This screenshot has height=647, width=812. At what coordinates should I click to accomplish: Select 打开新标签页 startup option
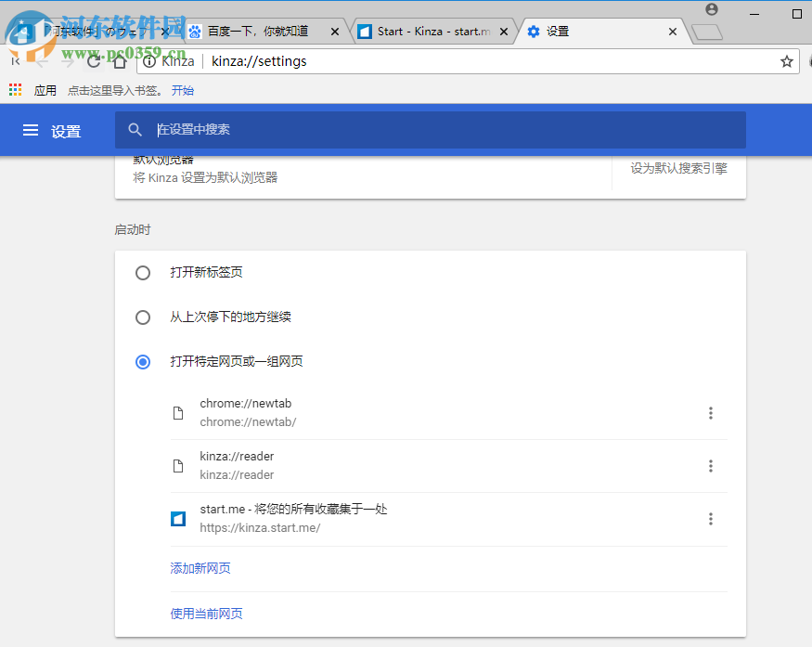pos(143,272)
